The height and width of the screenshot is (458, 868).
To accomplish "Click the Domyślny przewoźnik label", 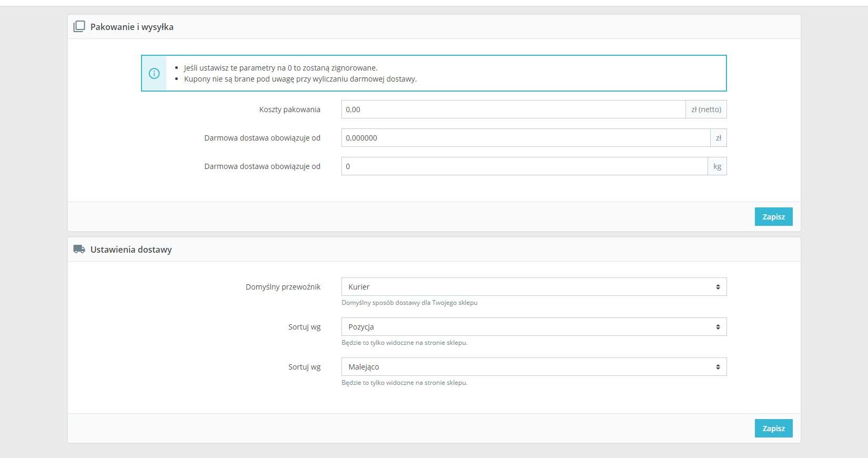I will click(283, 287).
